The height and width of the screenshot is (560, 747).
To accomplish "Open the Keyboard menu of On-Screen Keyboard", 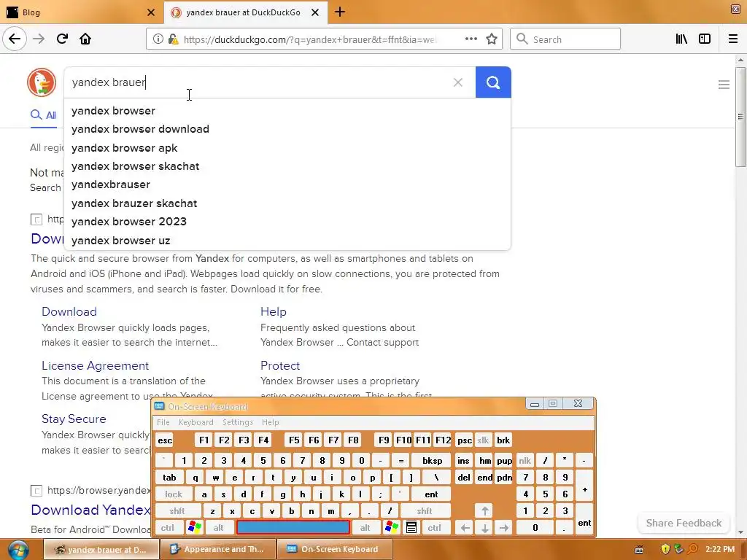I will (x=196, y=422).
